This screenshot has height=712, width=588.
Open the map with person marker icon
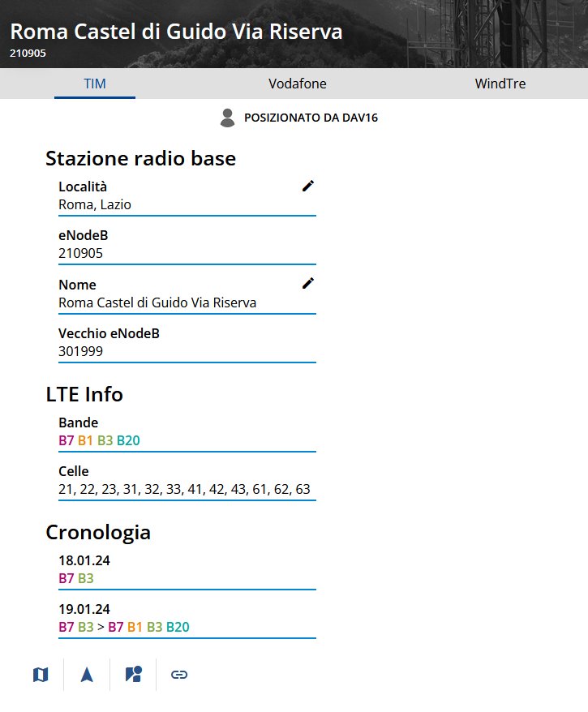[x=133, y=675]
